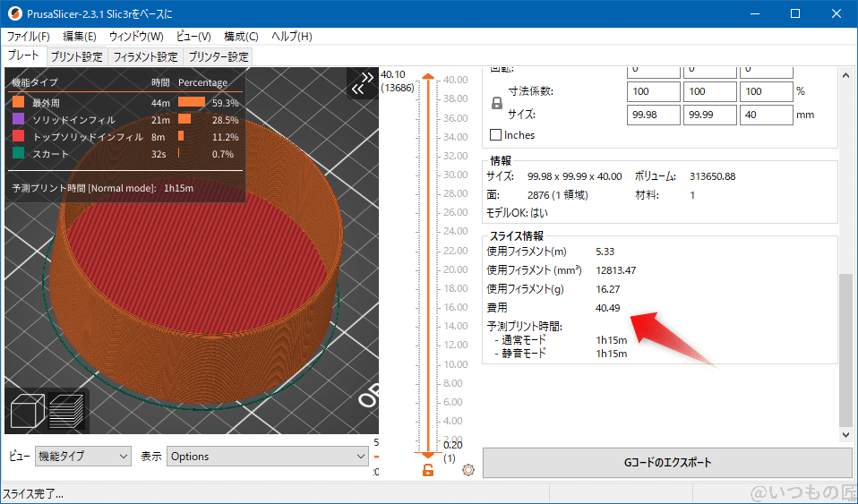Switch to the 3D editor view cube icon
The height and width of the screenshot is (504, 858).
pyautogui.click(x=27, y=411)
